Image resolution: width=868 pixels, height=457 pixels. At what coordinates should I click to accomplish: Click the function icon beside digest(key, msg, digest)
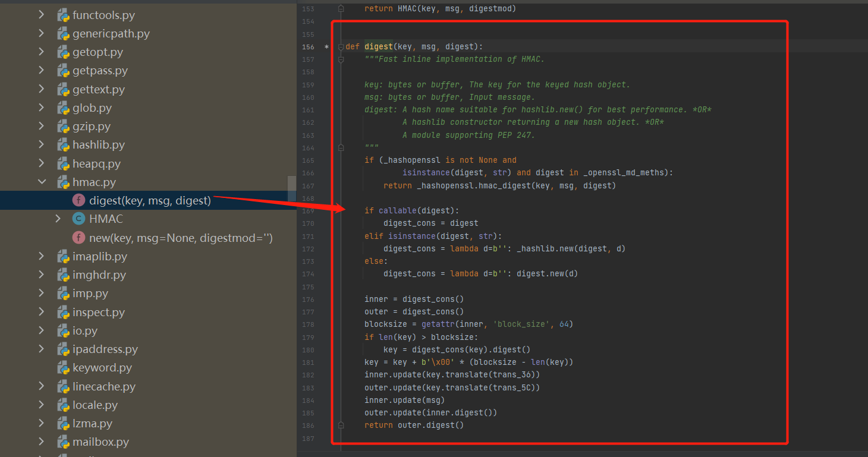coord(78,200)
